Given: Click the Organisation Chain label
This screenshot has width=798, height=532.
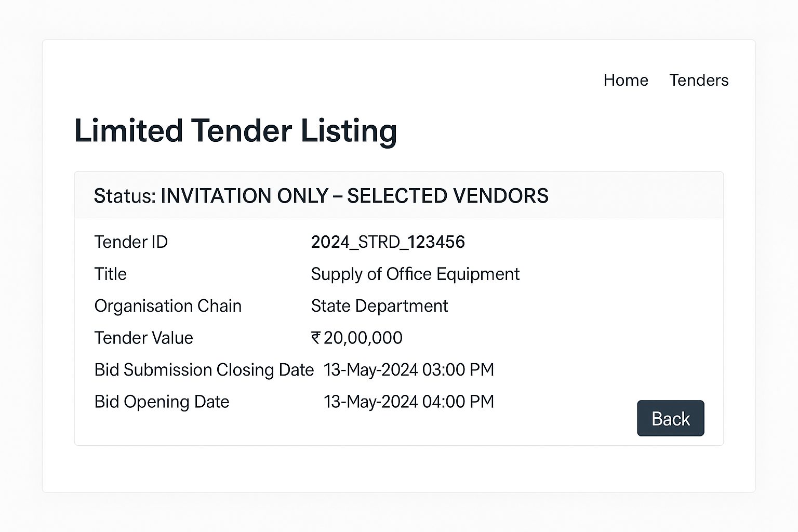Looking at the screenshot, I should (x=168, y=306).
